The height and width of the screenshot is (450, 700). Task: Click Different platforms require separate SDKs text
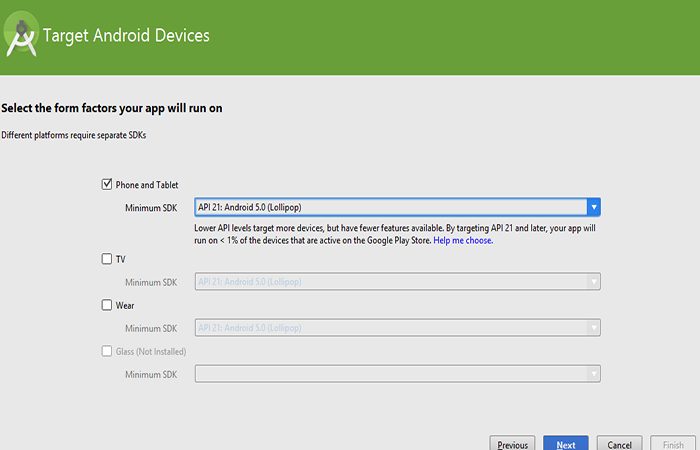pyautogui.click(x=74, y=135)
